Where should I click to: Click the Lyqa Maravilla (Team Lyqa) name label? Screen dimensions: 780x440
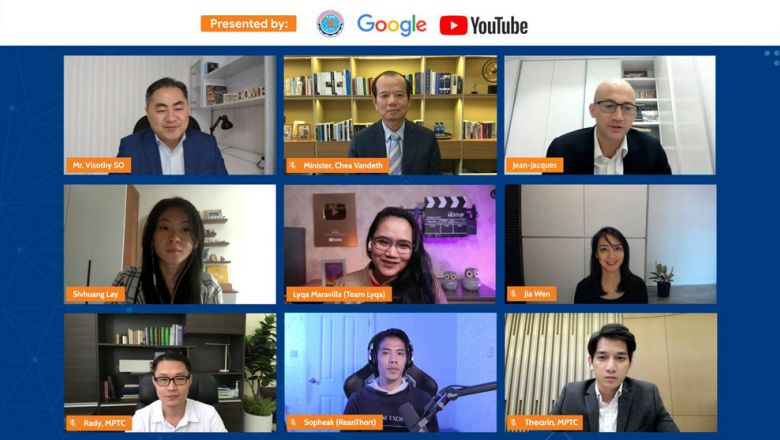339,294
